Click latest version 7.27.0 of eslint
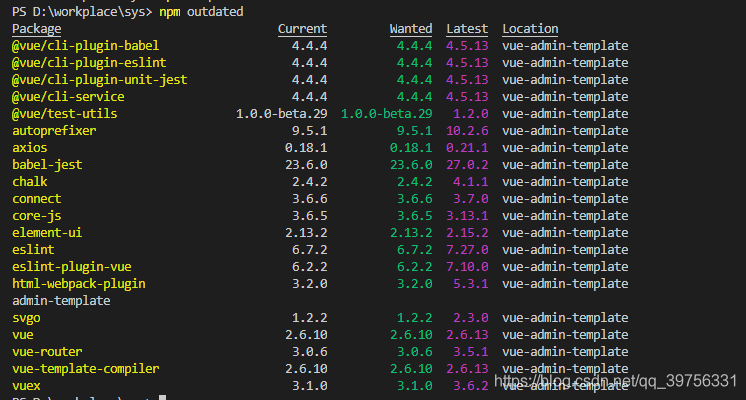This screenshot has height=400, width=746. [467, 250]
